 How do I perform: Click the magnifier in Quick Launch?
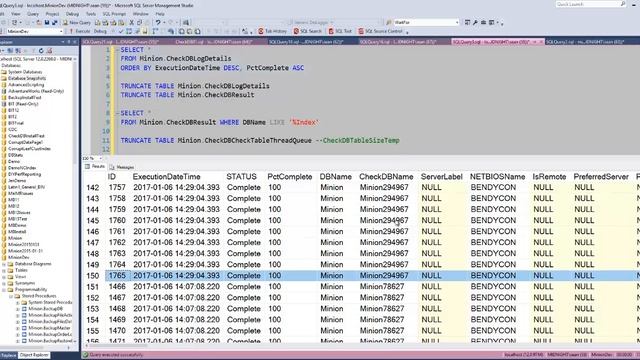click(x=623, y=4)
